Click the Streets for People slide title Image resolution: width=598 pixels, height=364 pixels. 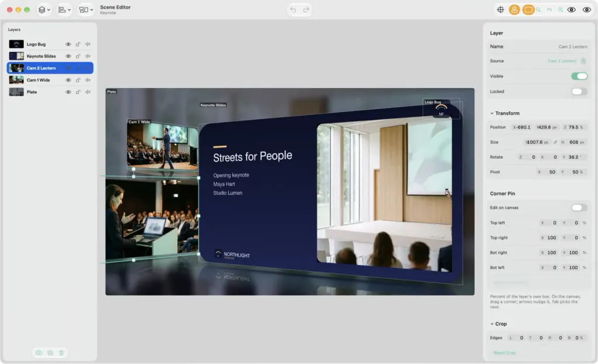tap(252, 156)
